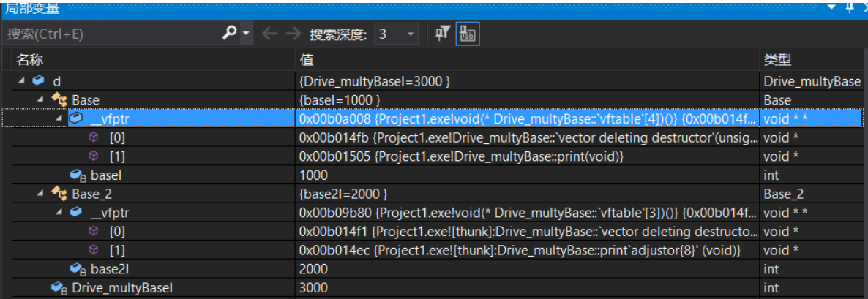Click the cube icon of [0] with value 0x00b014f1

(94, 231)
